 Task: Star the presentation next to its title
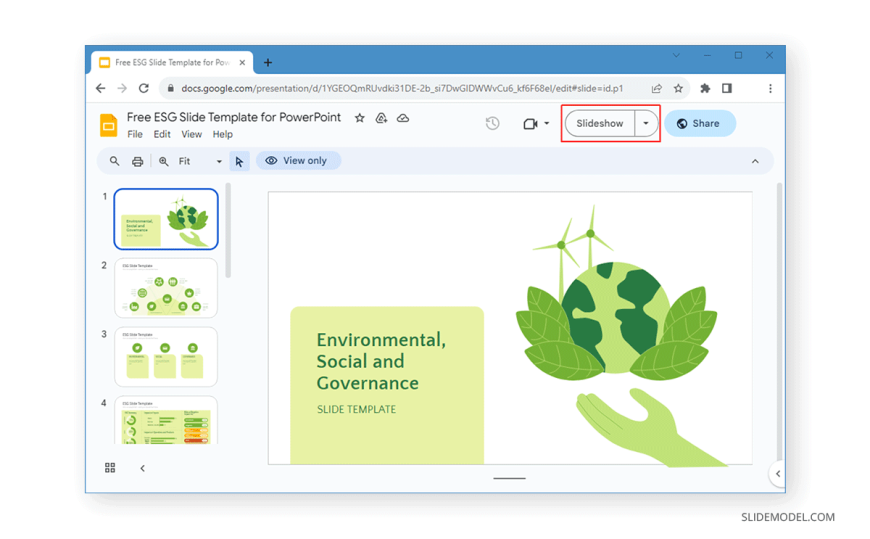click(x=360, y=118)
